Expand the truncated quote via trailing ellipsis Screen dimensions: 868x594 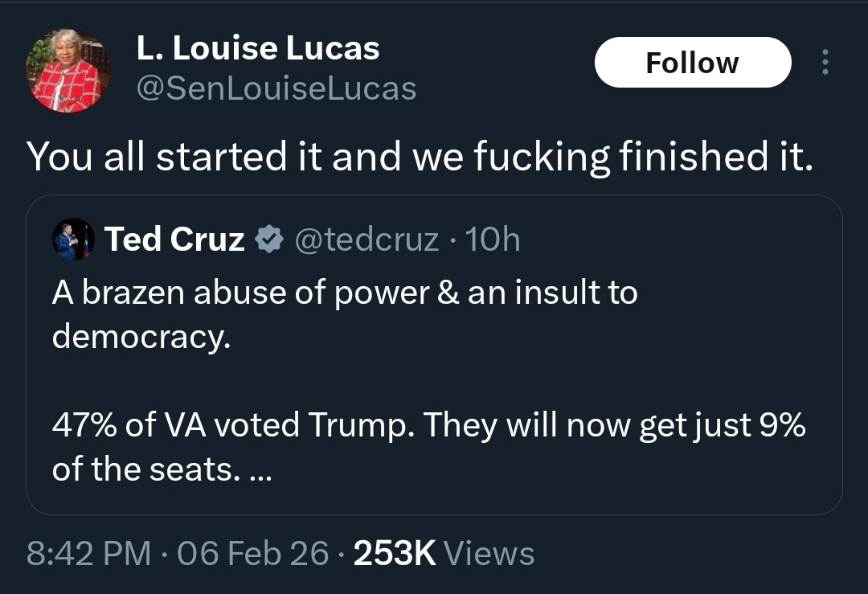(262, 469)
